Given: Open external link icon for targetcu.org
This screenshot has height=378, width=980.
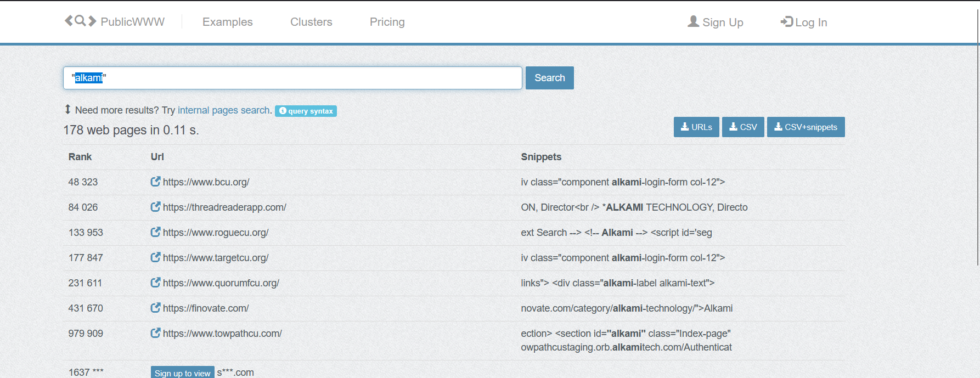Looking at the screenshot, I should pyautogui.click(x=155, y=257).
